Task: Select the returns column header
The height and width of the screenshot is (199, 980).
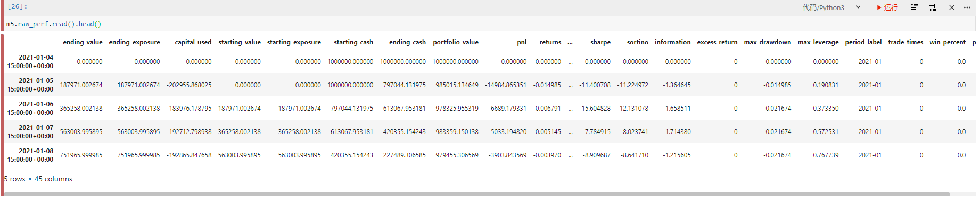Action: tap(550, 42)
